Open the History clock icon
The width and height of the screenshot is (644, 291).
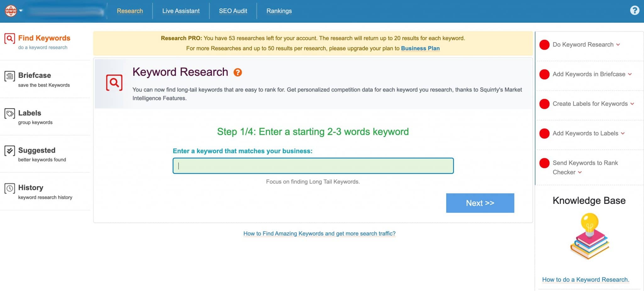point(9,188)
